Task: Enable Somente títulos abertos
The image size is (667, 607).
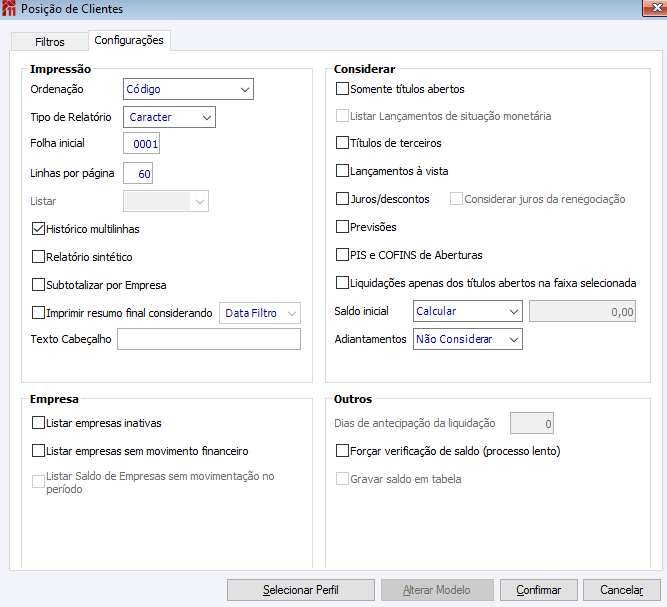Action: [x=343, y=89]
